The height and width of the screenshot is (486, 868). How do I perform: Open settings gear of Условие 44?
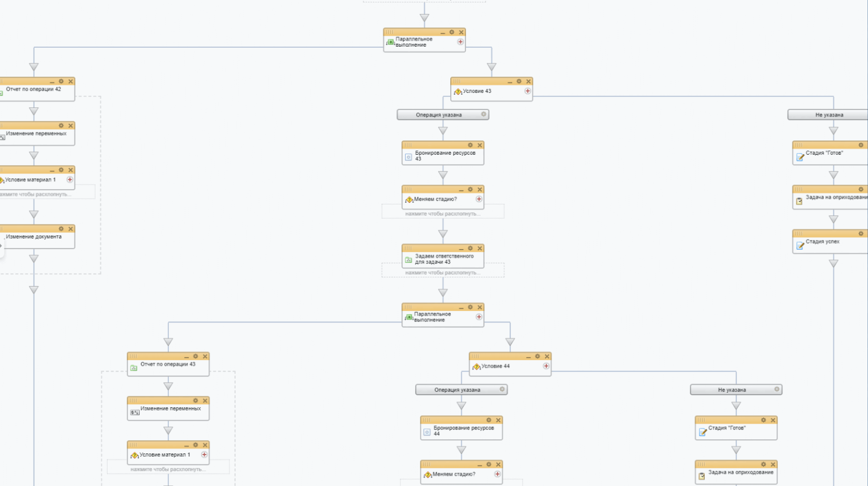pos(537,357)
